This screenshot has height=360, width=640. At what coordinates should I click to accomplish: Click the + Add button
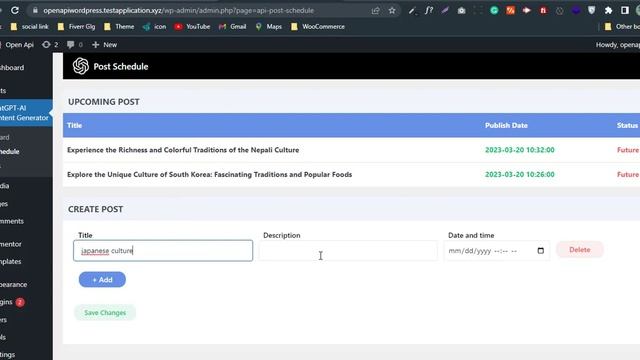point(102,280)
